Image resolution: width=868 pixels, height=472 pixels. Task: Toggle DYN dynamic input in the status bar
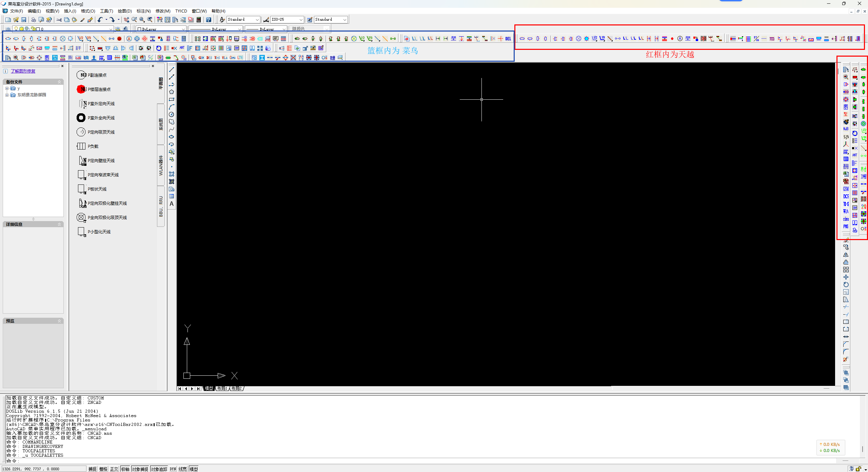pyautogui.click(x=173, y=469)
